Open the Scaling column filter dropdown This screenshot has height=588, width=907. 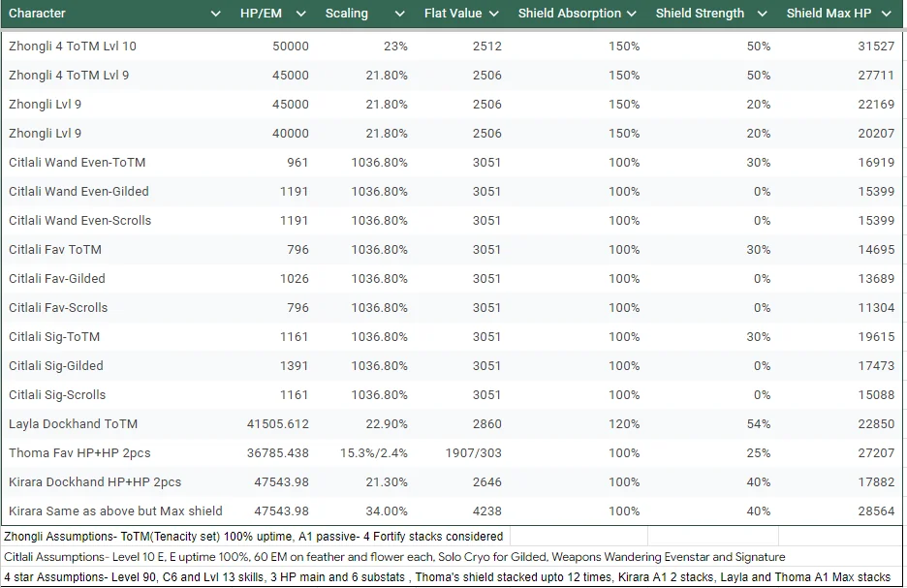point(399,14)
